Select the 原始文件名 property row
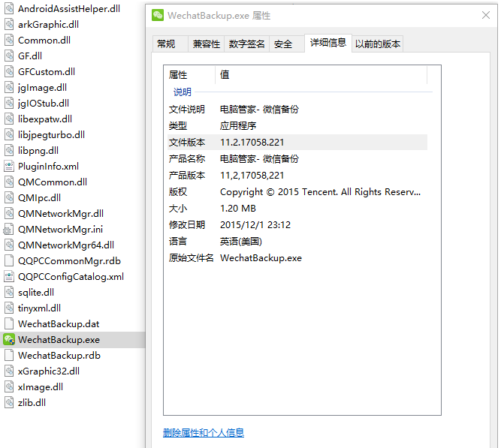Image resolution: width=501 pixels, height=448 pixels. 297,257
